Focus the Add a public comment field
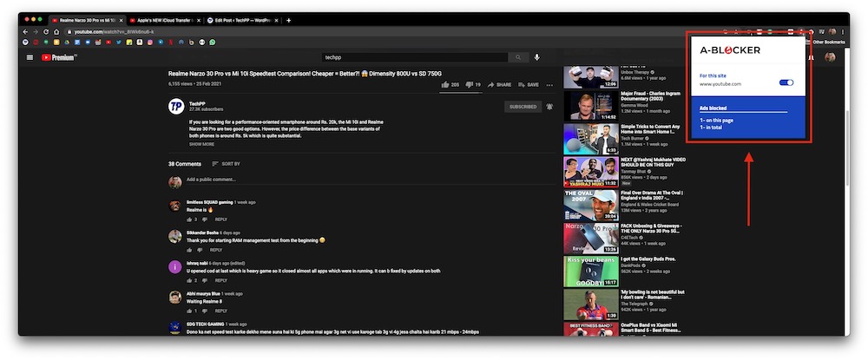Screen dimensions: 868x360 point(371,180)
